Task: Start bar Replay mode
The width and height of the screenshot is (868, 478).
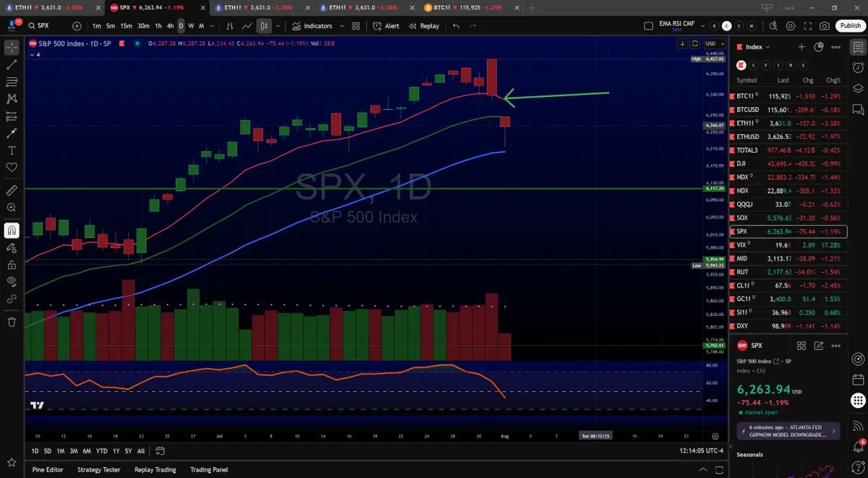Action: [x=424, y=26]
